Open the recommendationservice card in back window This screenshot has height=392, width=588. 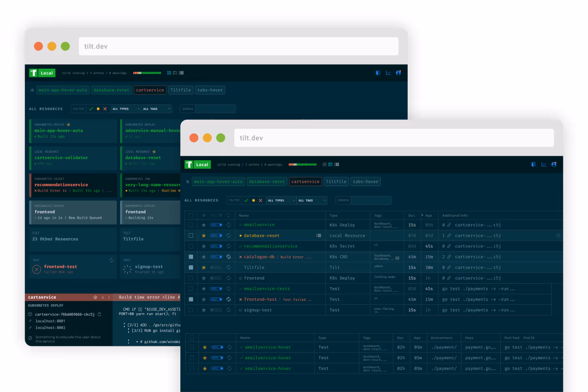tap(73, 185)
